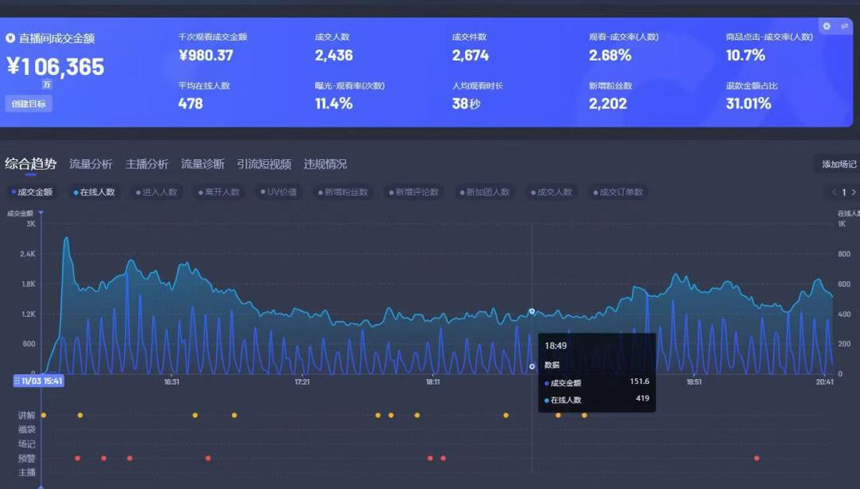This screenshot has width=860, height=489.
Task: Toggle the 成交金额 series in the legend
Action: [32, 192]
